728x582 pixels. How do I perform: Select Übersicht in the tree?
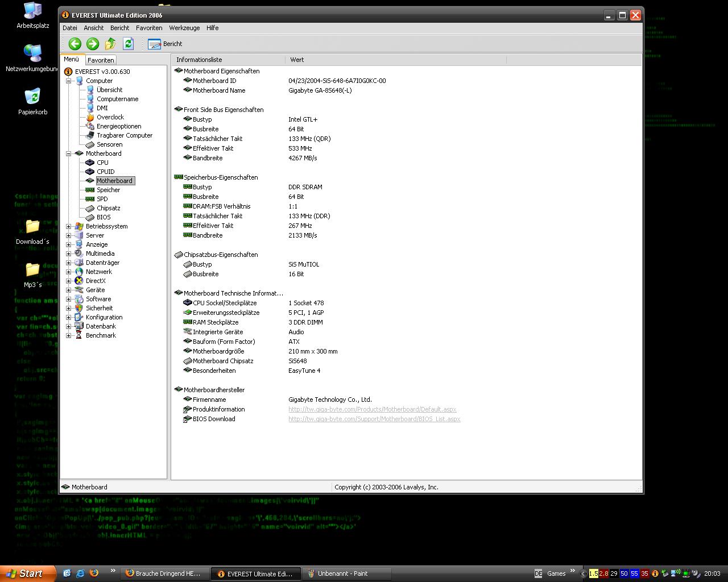109,90
